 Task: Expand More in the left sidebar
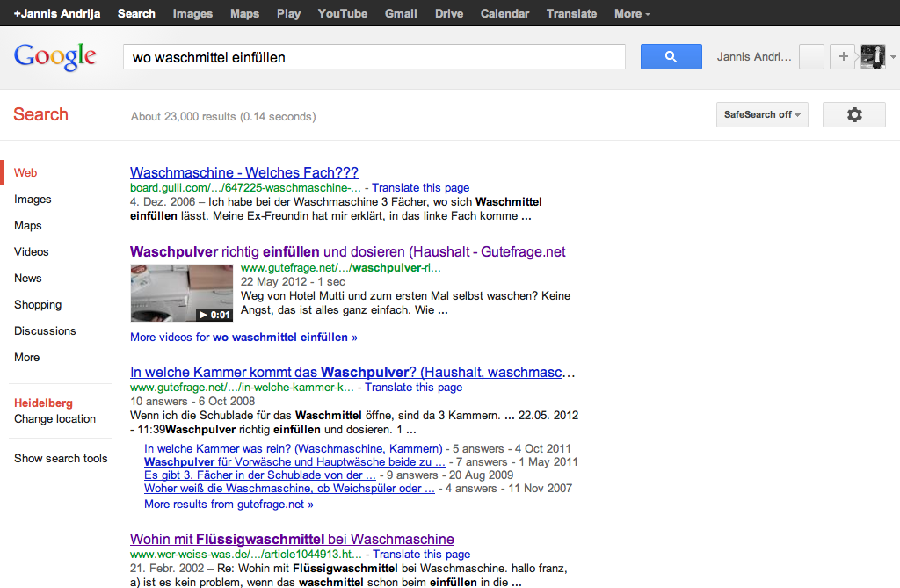point(27,357)
